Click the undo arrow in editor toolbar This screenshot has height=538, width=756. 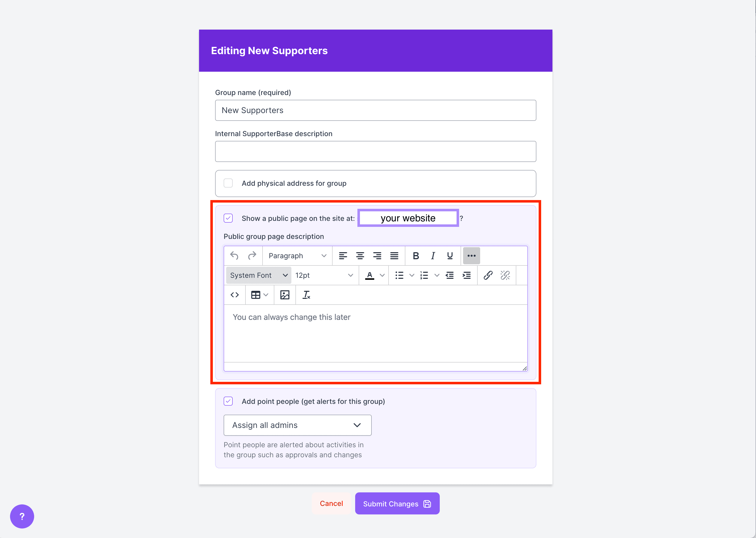(x=234, y=256)
